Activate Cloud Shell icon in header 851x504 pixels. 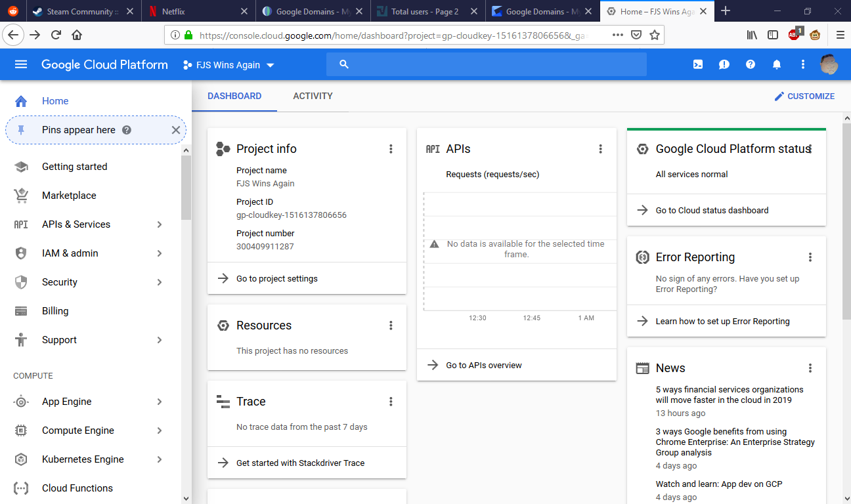click(x=698, y=64)
